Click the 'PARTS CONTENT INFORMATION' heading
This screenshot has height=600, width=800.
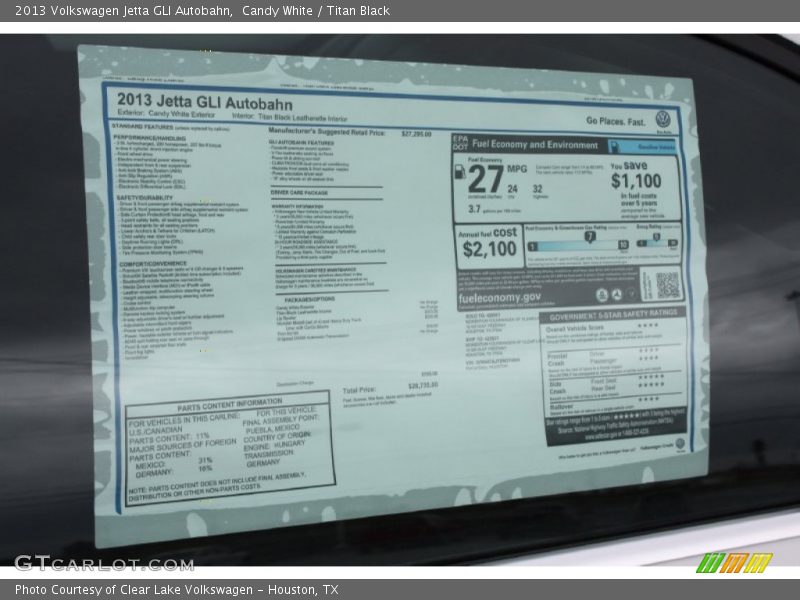tap(230, 405)
